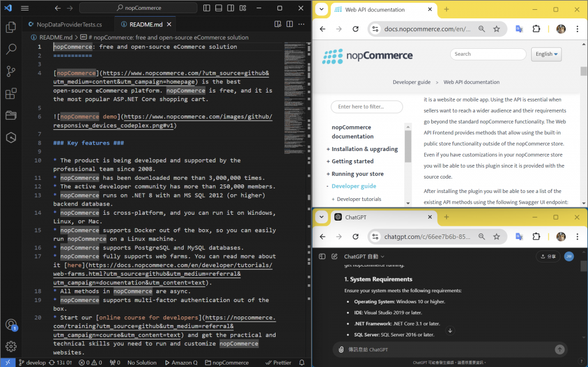Customize VS Code layout
The height and width of the screenshot is (367, 588).
(243, 8)
